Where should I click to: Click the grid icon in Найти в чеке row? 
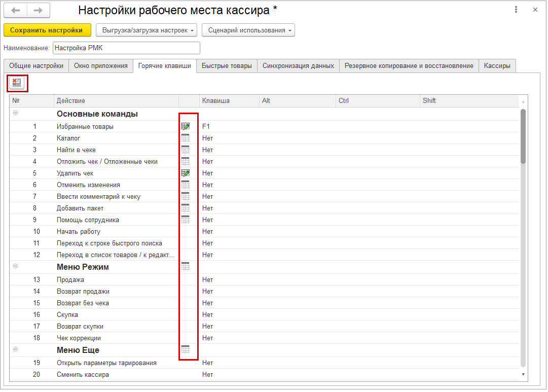coord(186,150)
